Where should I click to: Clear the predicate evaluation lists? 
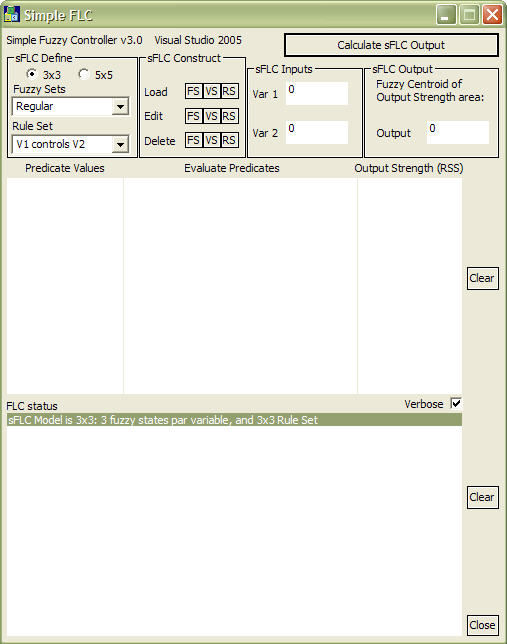pos(482,278)
